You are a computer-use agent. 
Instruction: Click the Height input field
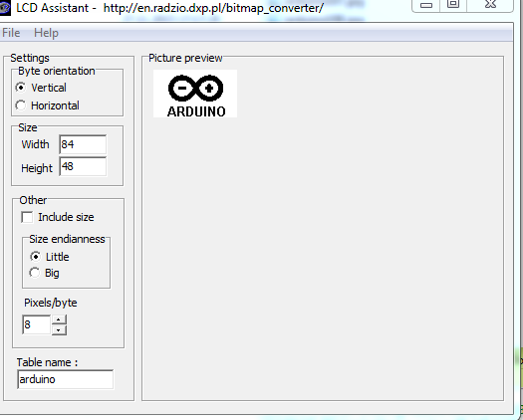(x=83, y=166)
